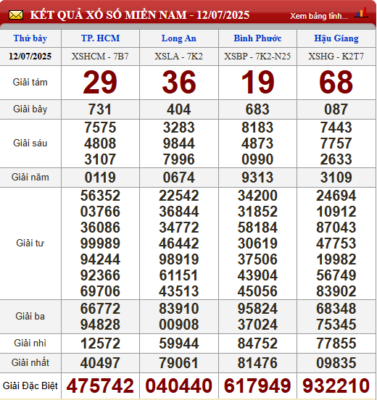
Task: Select Bình Phước giải tám number 19
Action: coord(257,82)
